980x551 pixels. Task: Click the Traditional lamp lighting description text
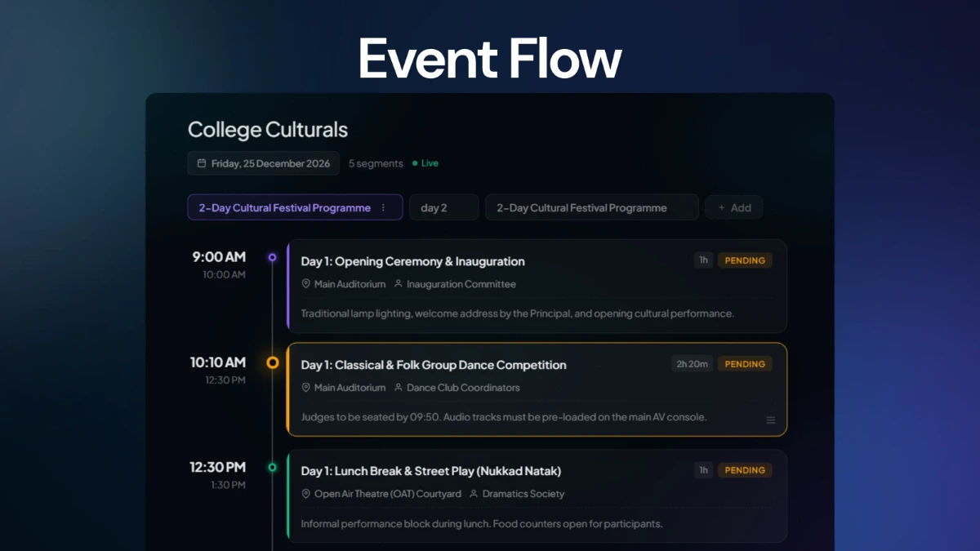[x=518, y=313]
